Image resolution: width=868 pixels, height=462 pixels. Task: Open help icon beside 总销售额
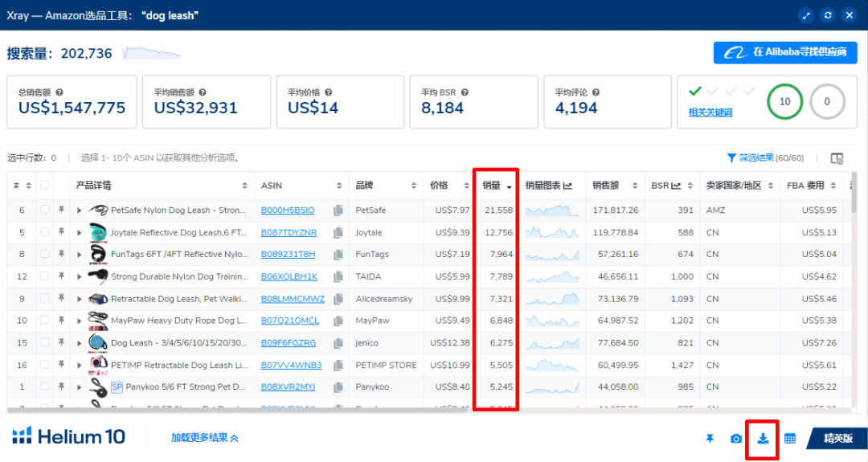click(59, 92)
